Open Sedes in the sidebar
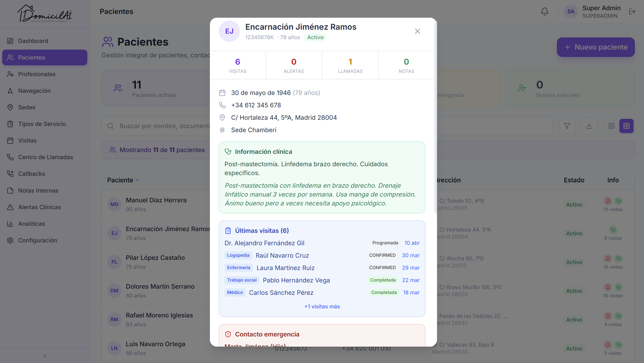 click(x=45, y=107)
